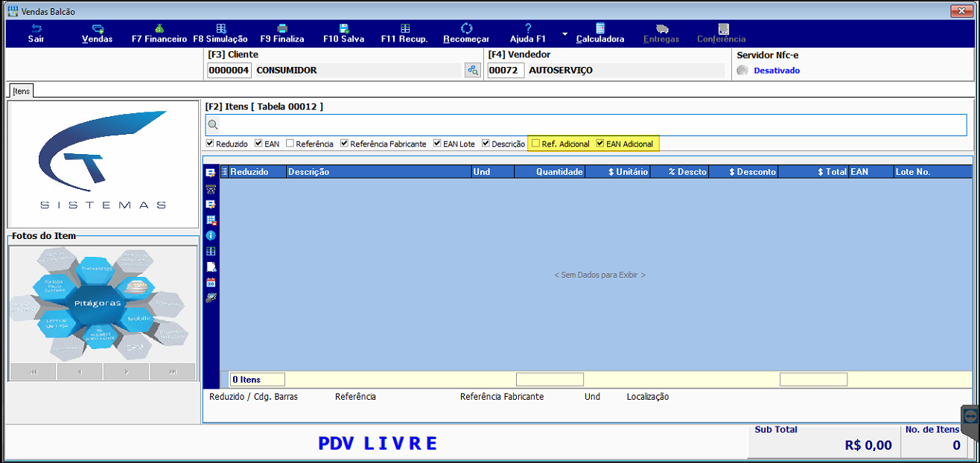Click the calendar icon in the items side strip
Viewport: 980px width, 463px height.
pyautogui.click(x=211, y=282)
